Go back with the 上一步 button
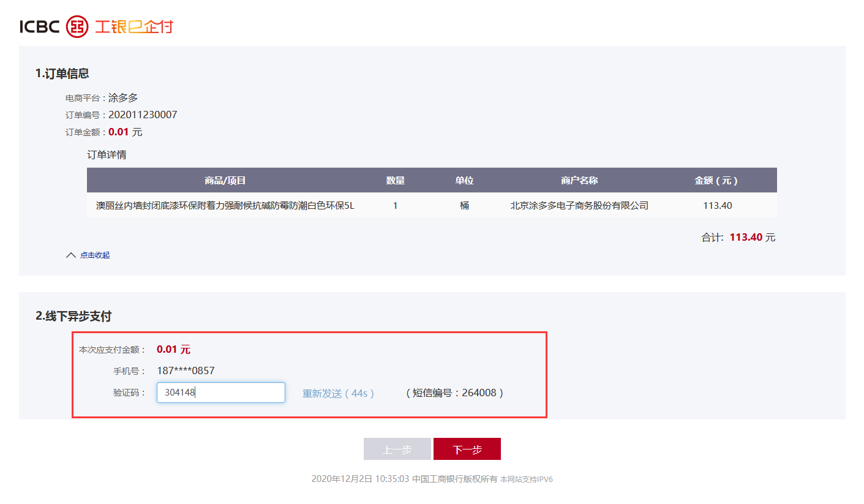The image size is (864, 504). (397, 449)
